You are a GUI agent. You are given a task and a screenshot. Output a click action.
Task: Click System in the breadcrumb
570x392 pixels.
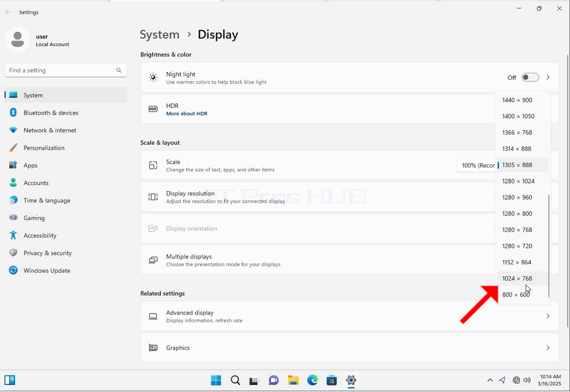coord(160,35)
